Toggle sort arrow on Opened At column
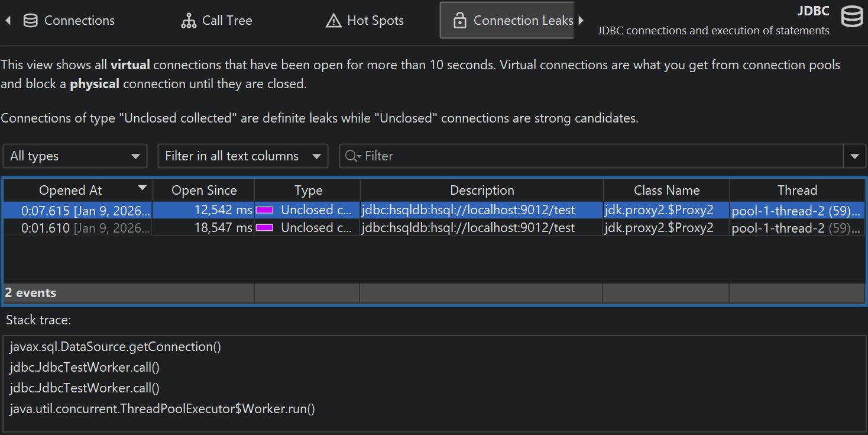Viewport: 868px width, 435px height. [x=142, y=188]
